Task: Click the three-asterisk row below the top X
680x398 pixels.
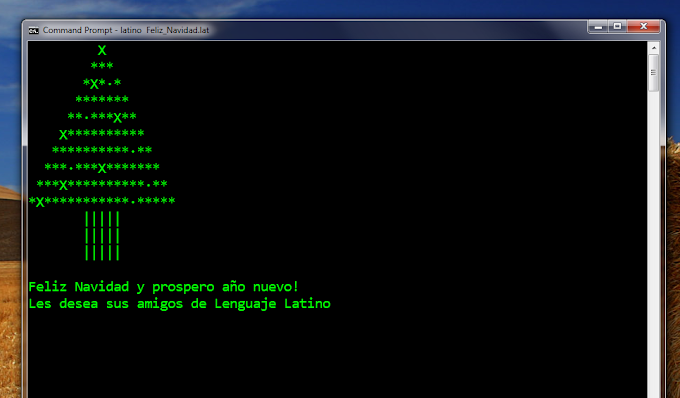Action: point(102,66)
